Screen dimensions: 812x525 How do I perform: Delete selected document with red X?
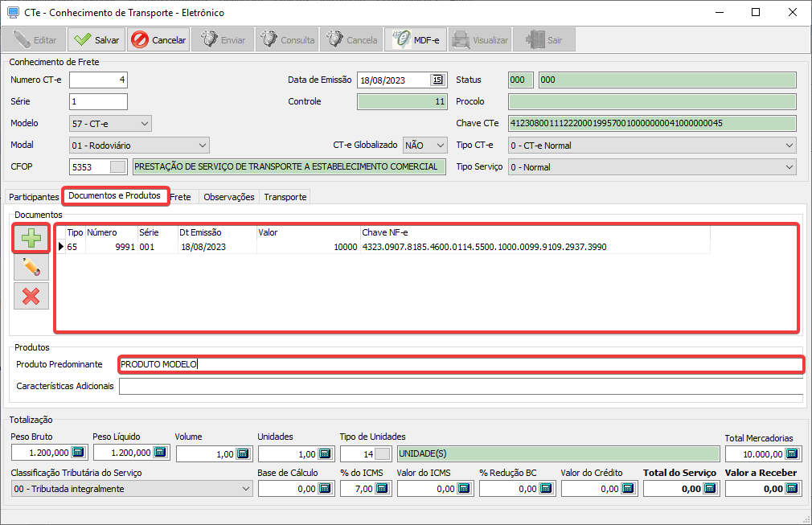[x=31, y=296]
